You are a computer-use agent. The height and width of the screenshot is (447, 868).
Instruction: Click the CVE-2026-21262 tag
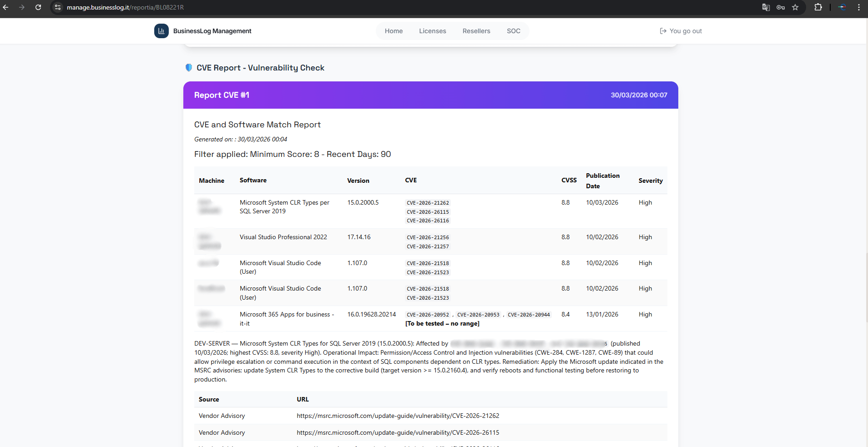coord(428,203)
